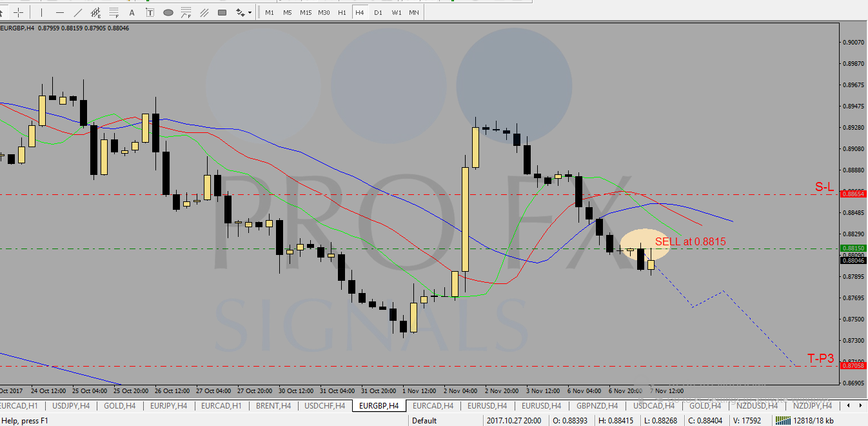Select the Vertical Line drawing tool
868x426 pixels.
(42, 12)
